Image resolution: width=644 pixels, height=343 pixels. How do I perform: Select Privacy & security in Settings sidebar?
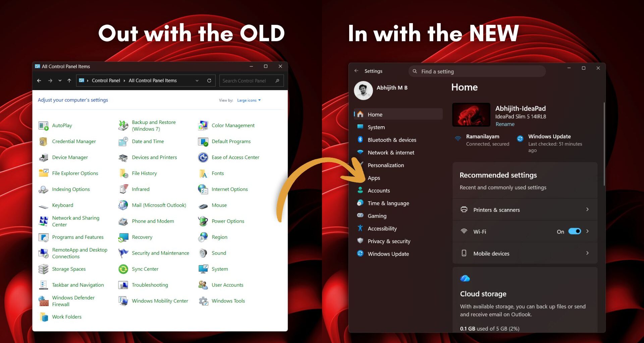(389, 241)
